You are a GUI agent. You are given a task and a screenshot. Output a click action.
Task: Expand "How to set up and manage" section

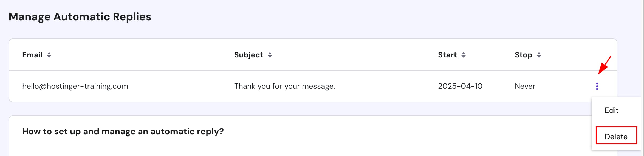point(123,131)
